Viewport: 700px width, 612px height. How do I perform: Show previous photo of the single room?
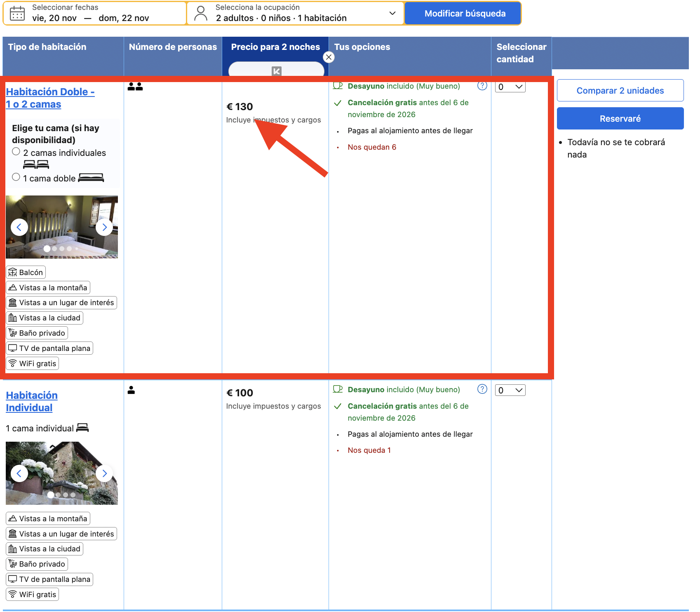(19, 473)
